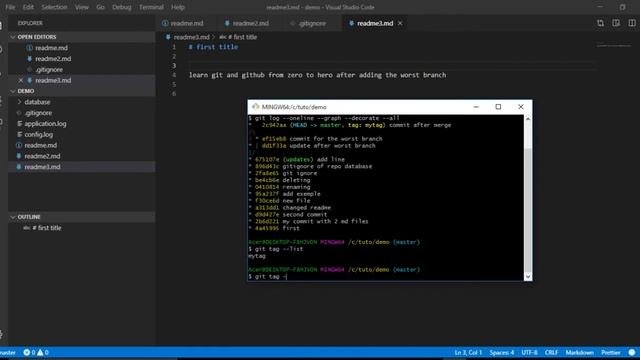
Task: Collapse the DEMO folder section
Action: (82, 91)
